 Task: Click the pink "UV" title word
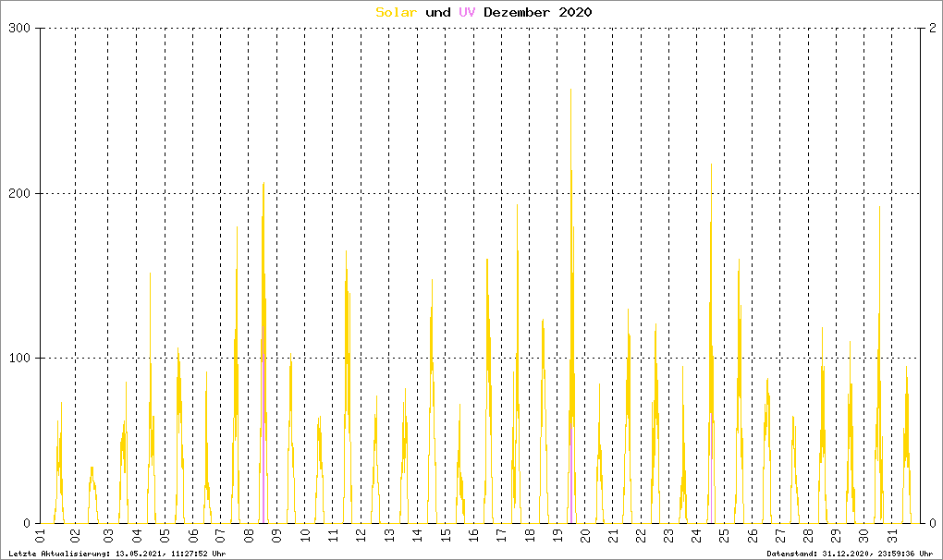pos(466,12)
